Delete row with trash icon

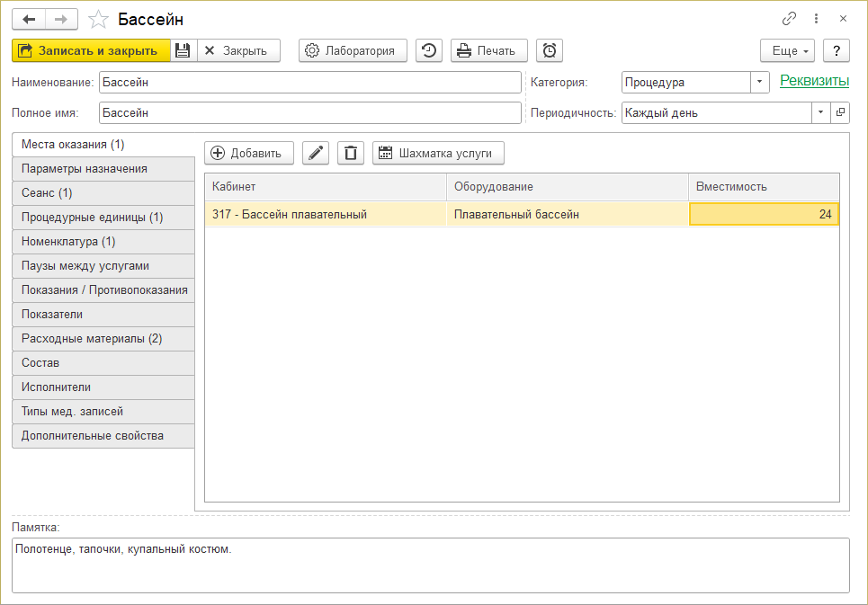[x=351, y=153]
